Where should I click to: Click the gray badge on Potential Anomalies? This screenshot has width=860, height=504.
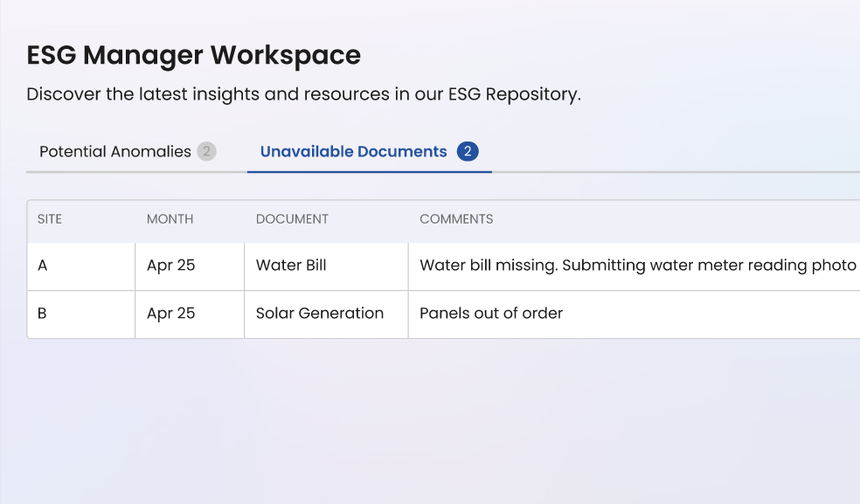coord(206,152)
